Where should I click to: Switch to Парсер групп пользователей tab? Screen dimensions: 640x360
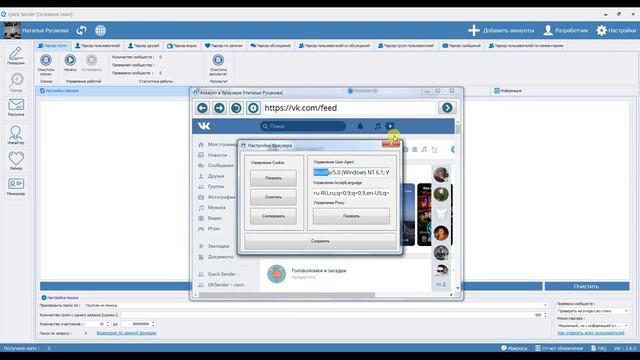point(406,46)
